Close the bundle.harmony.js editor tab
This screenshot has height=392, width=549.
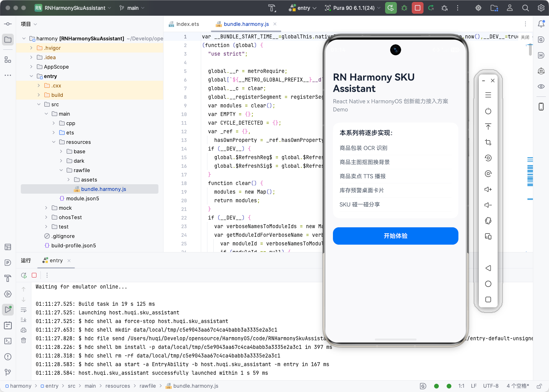click(275, 24)
